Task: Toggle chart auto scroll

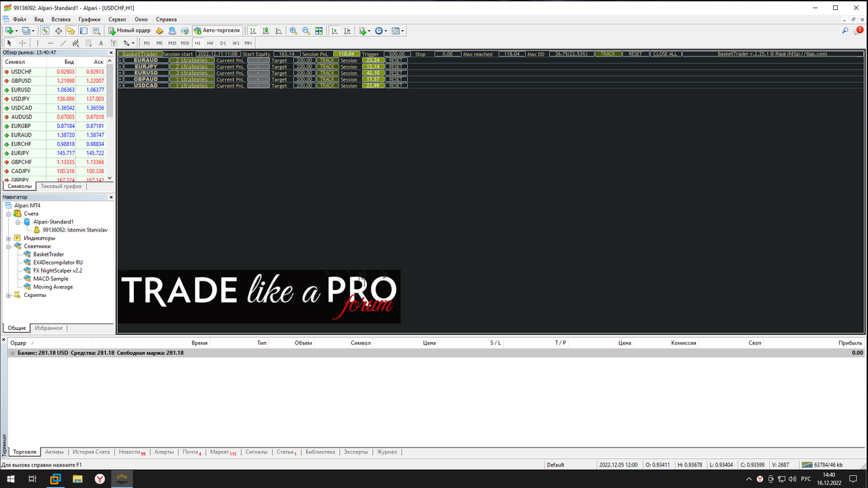Action: coord(335,30)
